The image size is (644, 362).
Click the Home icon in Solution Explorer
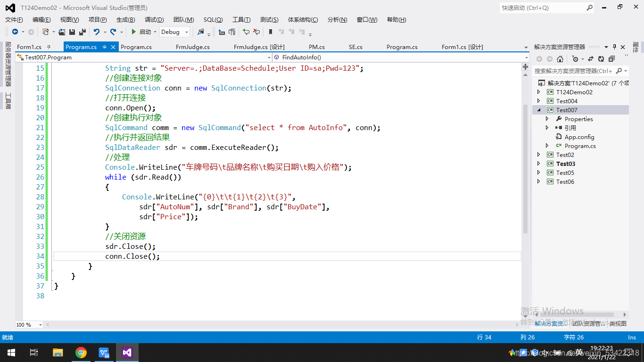pyautogui.click(x=560, y=59)
